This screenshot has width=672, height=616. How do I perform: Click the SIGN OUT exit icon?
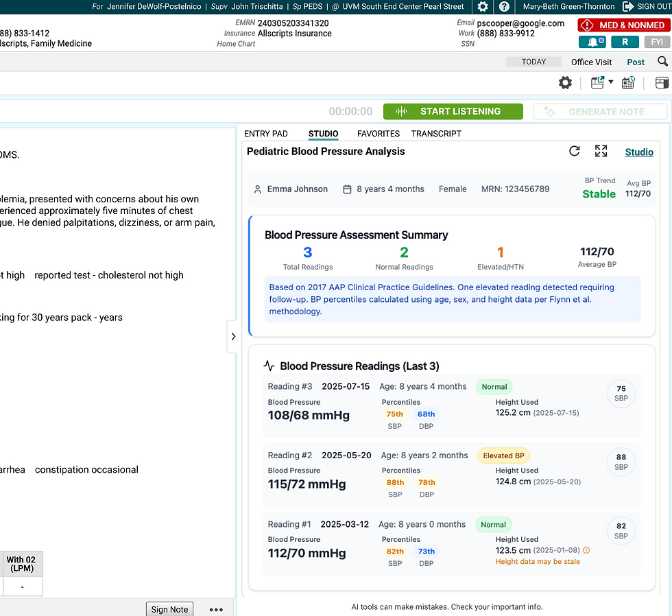[628, 6]
